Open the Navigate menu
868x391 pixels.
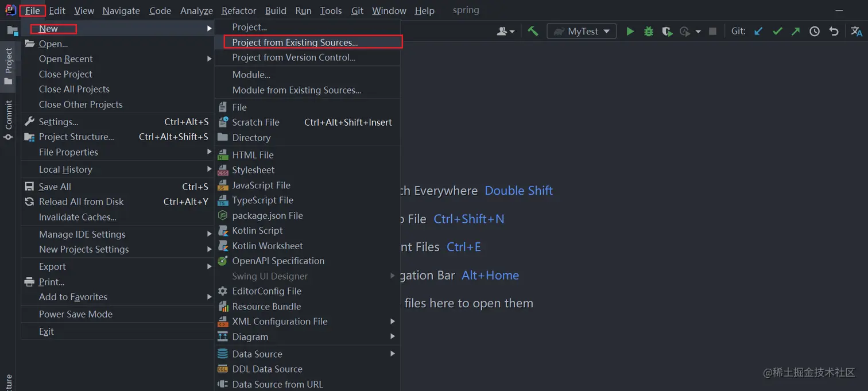pyautogui.click(x=121, y=10)
